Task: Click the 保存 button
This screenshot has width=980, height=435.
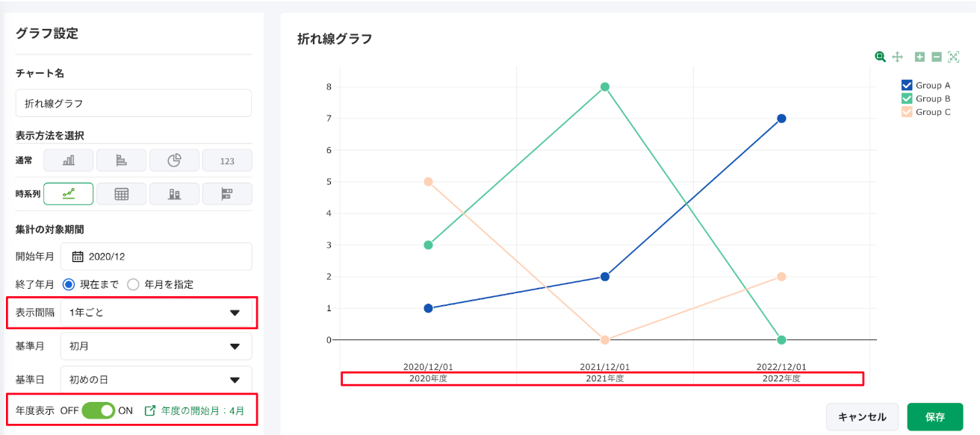Action: (935, 417)
